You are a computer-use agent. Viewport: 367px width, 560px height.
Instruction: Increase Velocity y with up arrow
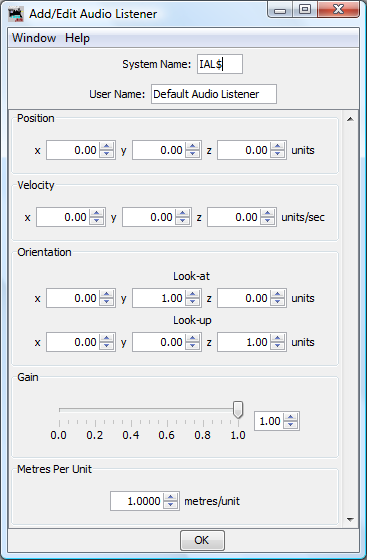182,213
